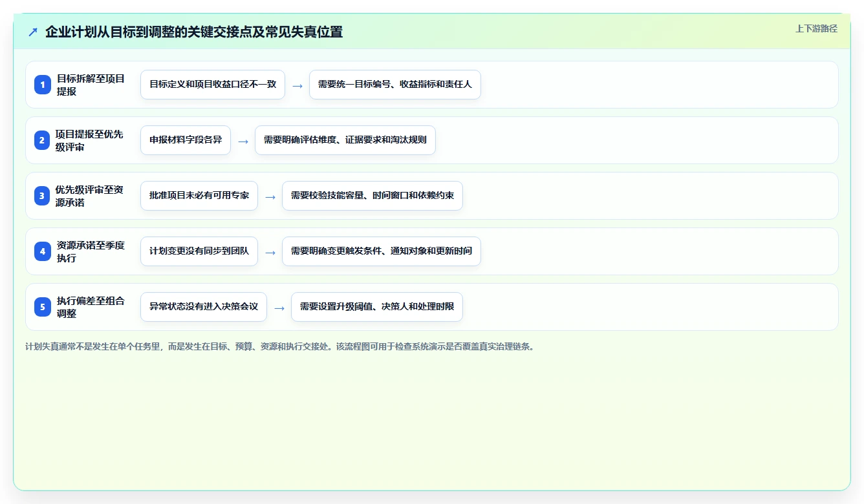This screenshot has width=864, height=504.
Task: Click the diagonal arrow icon beside the title
Action: (x=33, y=32)
